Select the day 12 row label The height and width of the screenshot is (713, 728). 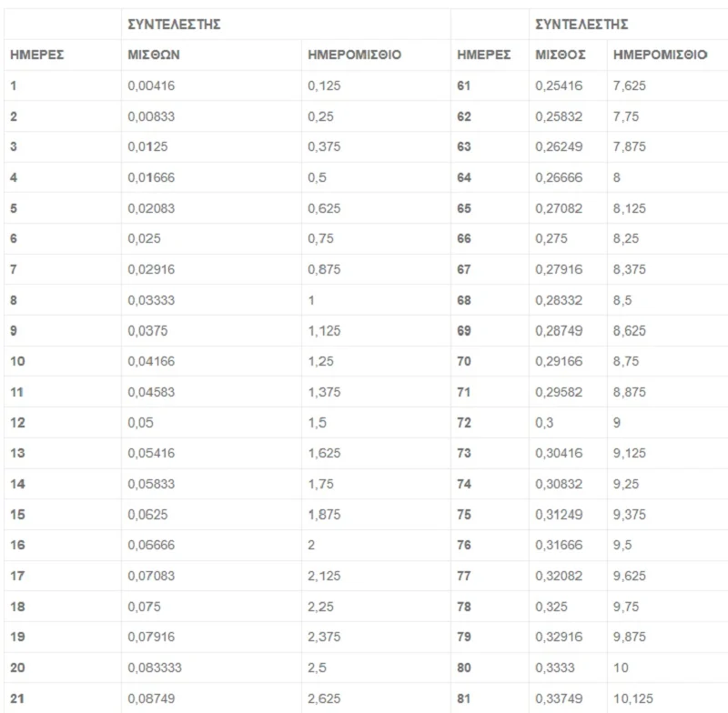point(16,423)
